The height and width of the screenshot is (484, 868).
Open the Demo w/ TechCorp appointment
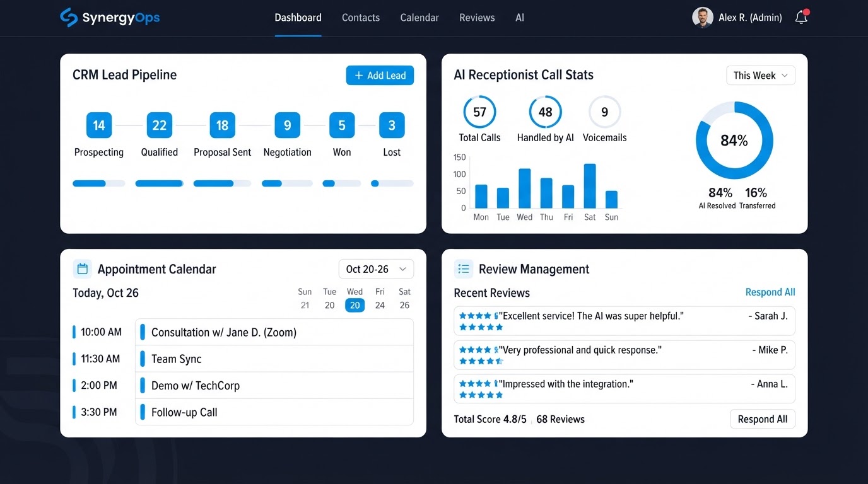tap(274, 385)
